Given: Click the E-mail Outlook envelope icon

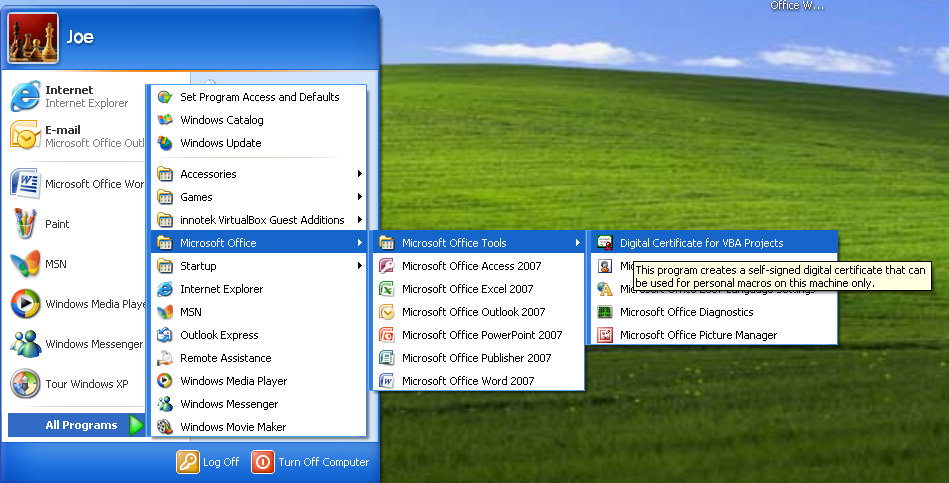Looking at the screenshot, I should 25,136.
